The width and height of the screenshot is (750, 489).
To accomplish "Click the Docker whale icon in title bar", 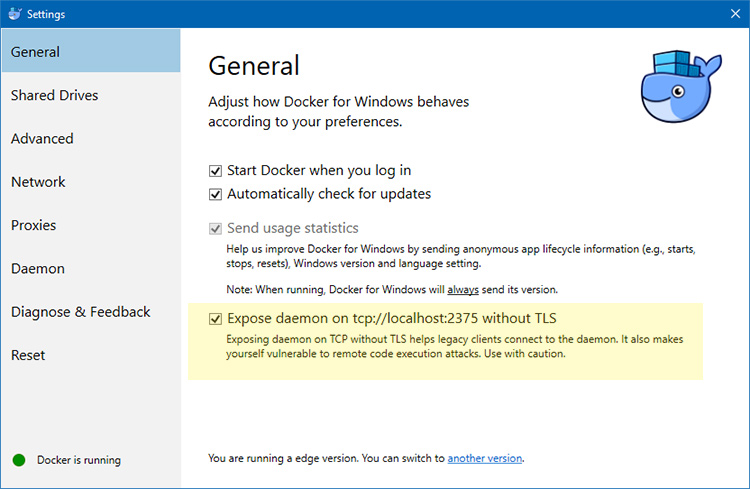I will [x=13, y=14].
